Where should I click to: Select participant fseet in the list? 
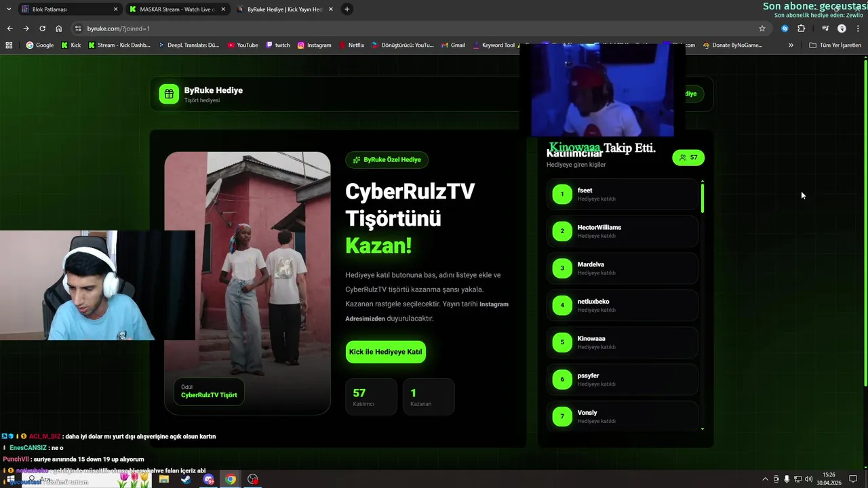click(x=622, y=195)
